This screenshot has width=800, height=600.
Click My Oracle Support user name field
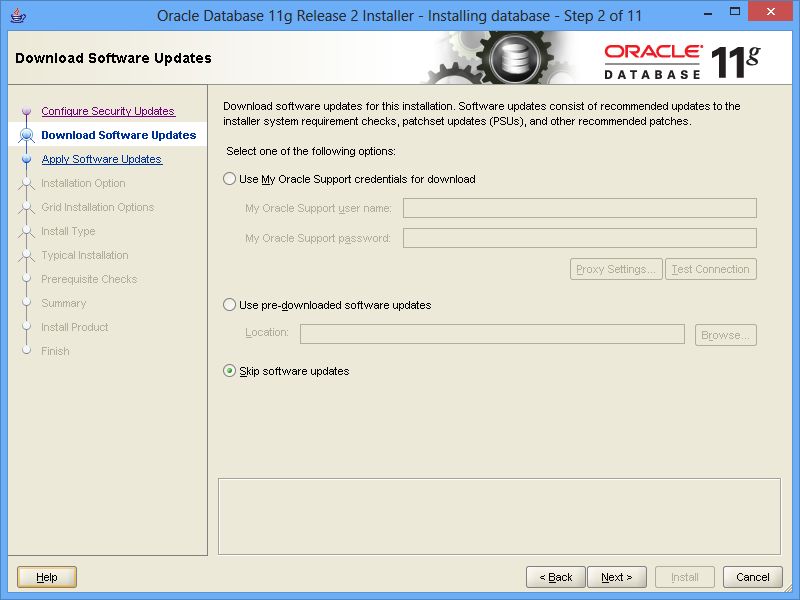(x=580, y=208)
